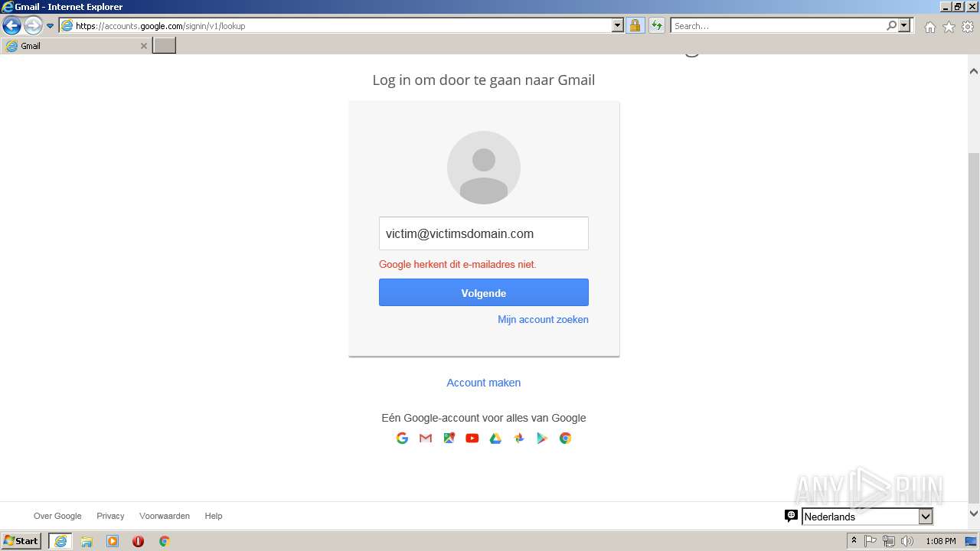Click the profile avatar placeholder image
This screenshot has width=980, height=551.
click(x=484, y=168)
